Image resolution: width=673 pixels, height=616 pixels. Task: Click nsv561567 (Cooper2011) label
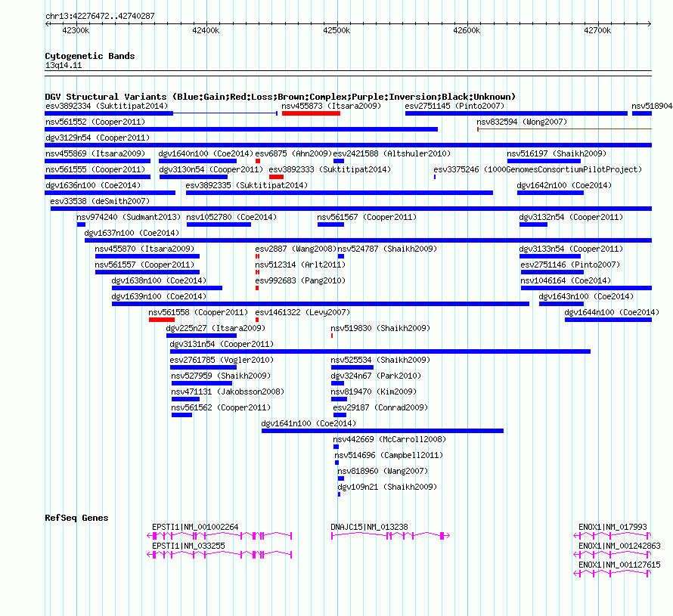pos(367,217)
